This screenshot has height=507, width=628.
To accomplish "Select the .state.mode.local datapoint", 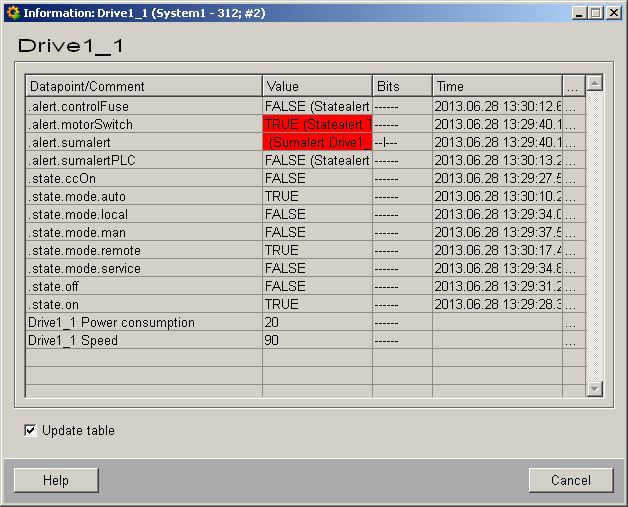I will pyautogui.click(x=144, y=214).
